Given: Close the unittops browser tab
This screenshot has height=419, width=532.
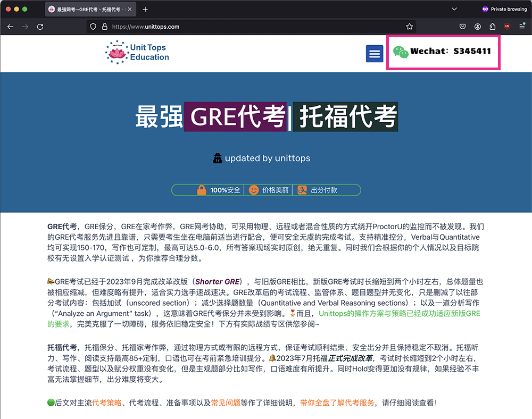Looking at the screenshot, I should tap(130, 9).
